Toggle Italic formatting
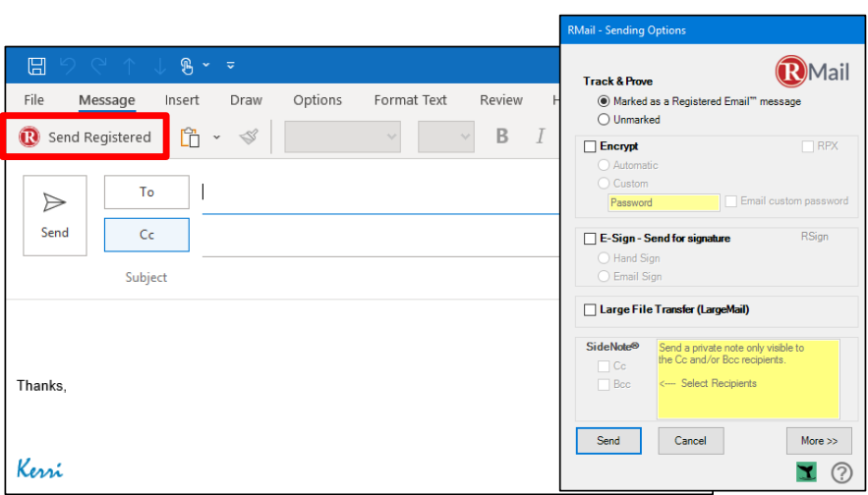Viewport: 868px width, 495px height. coord(540,137)
